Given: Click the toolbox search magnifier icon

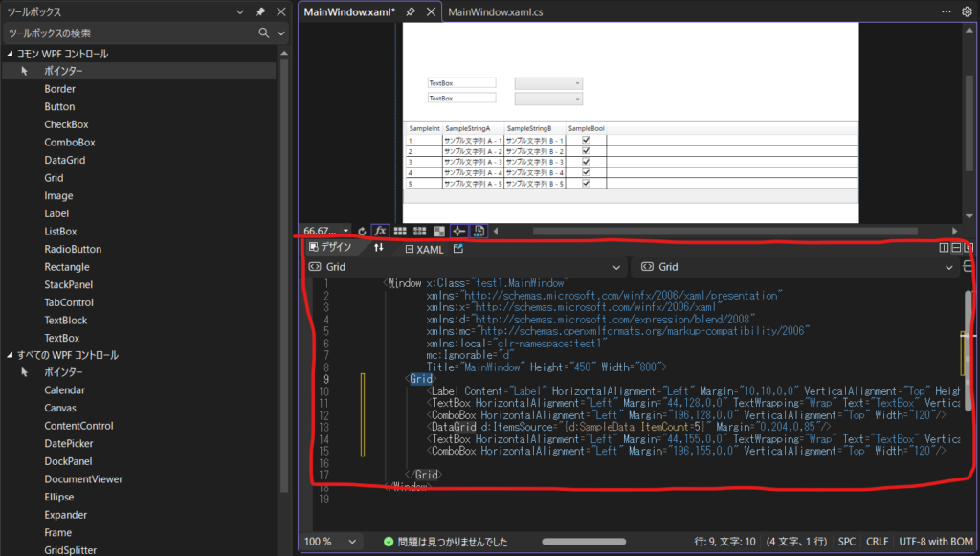Looking at the screenshot, I should pyautogui.click(x=264, y=33).
